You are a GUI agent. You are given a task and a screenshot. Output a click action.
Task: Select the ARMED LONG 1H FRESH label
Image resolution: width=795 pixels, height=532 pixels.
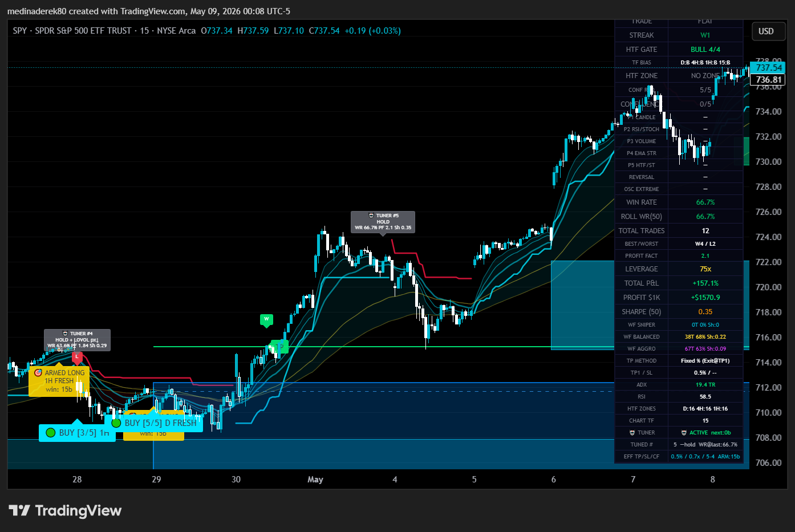point(59,381)
